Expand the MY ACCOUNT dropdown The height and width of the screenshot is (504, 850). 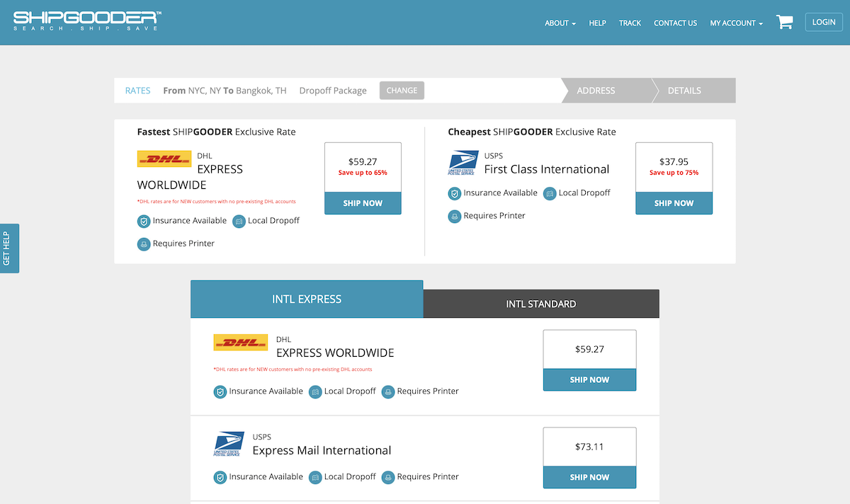tap(737, 23)
